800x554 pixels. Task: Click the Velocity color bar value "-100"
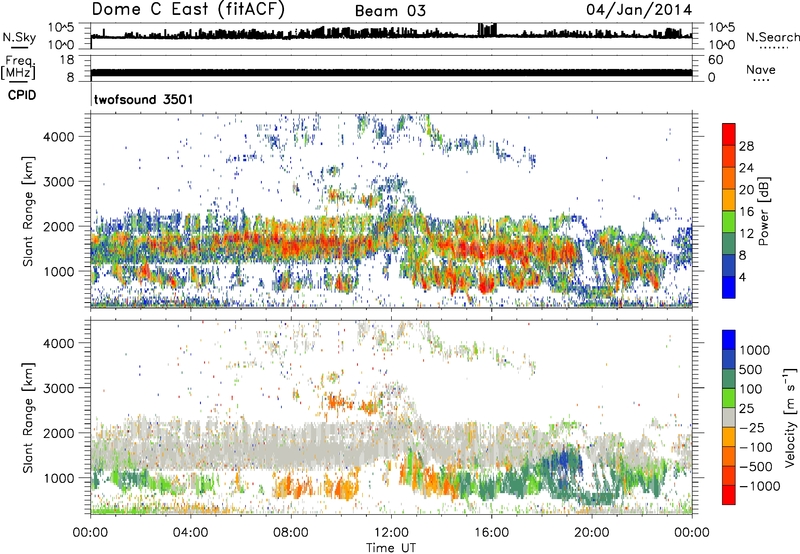pos(755,447)
